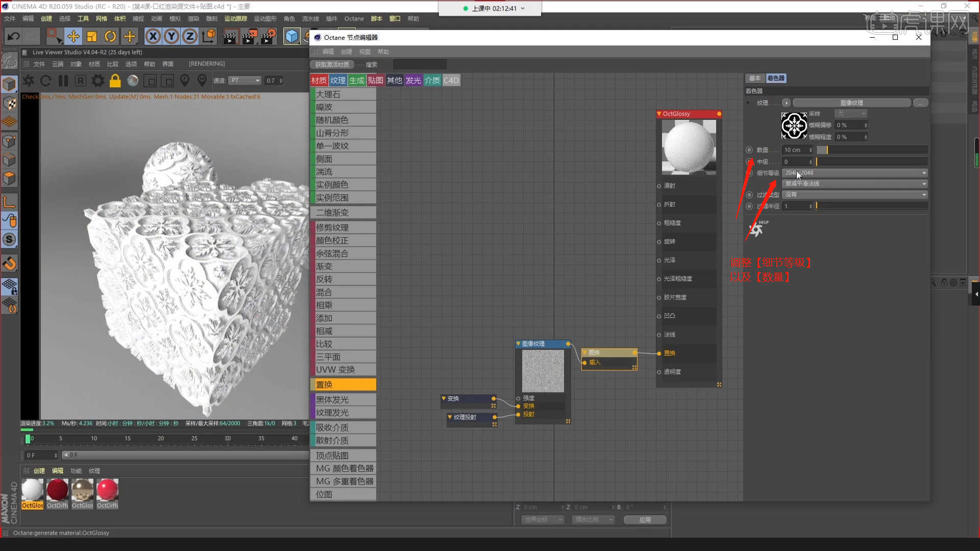Image resolution: width=980 pixels, height=551 pixels.
Task: Select the 大理石 node button
Action: tap(343, 94)
